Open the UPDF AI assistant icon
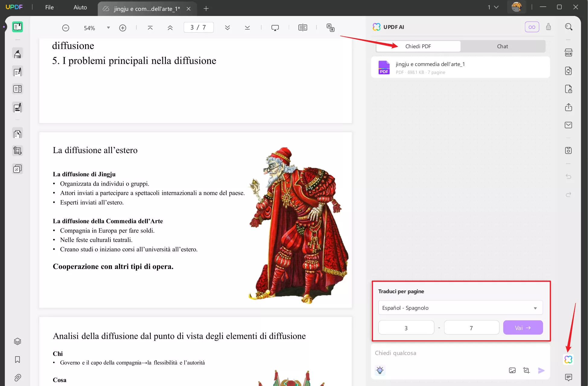This screenshot has height=386, width=588. pos(568,359)
